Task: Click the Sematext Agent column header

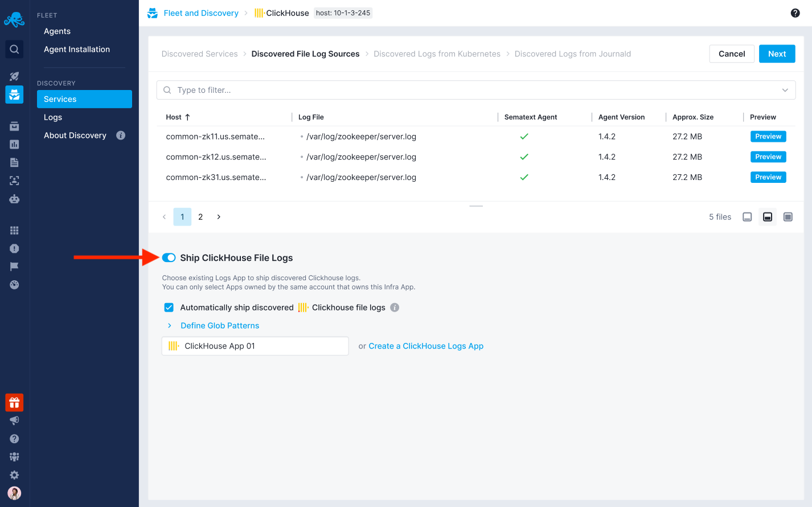Action: (x=531, y=117)
